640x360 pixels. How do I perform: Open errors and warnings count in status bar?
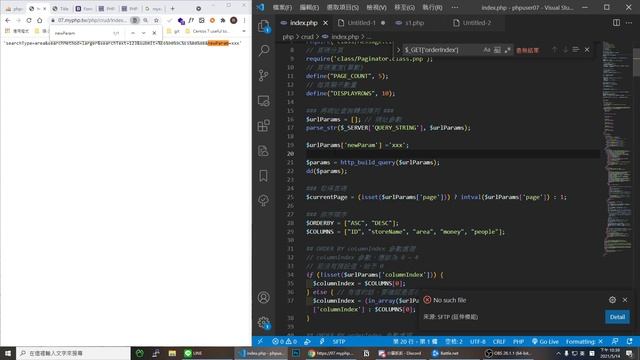(284, 341)
